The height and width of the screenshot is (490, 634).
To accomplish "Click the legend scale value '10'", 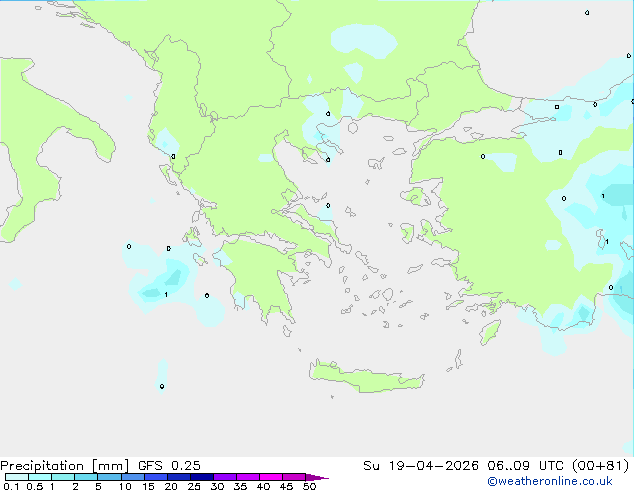I will [x=125, y=486].
